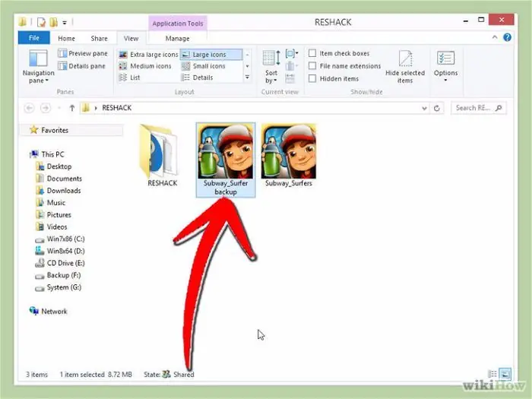Viewport: 532px width, 399px height.
Task: Open the Help question mark icon
Action: pyautogui.click(x=507, y=37)
